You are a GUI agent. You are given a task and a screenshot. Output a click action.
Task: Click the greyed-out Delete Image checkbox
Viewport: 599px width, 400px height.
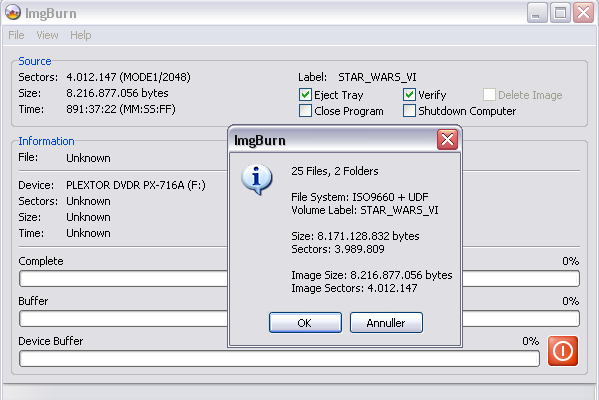tap(489, 95)
